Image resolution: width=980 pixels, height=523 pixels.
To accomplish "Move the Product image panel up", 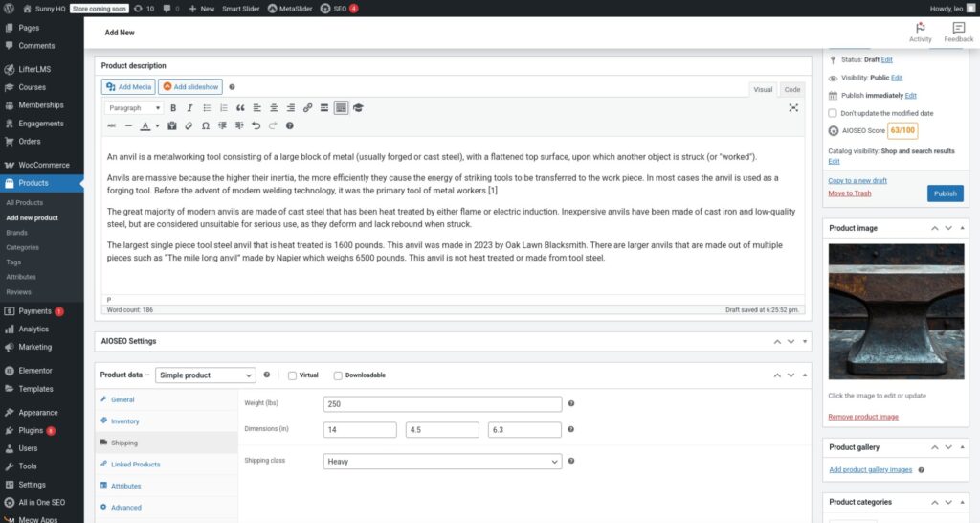I will (935, 228).
